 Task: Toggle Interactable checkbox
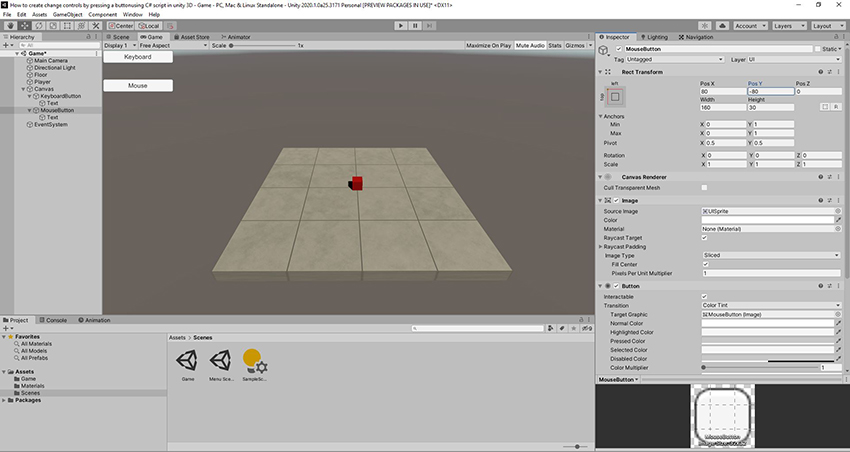coord(704,297)
